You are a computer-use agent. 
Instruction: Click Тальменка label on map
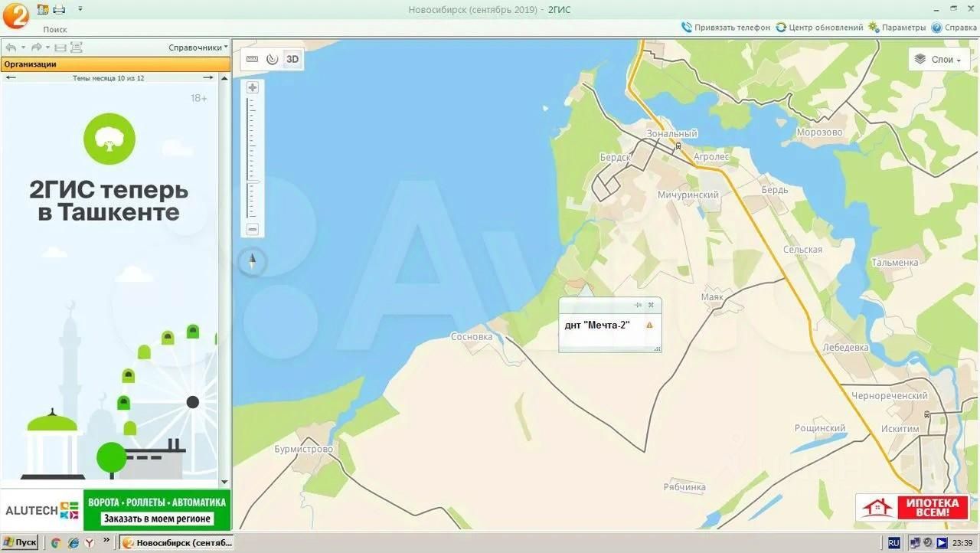895,263
